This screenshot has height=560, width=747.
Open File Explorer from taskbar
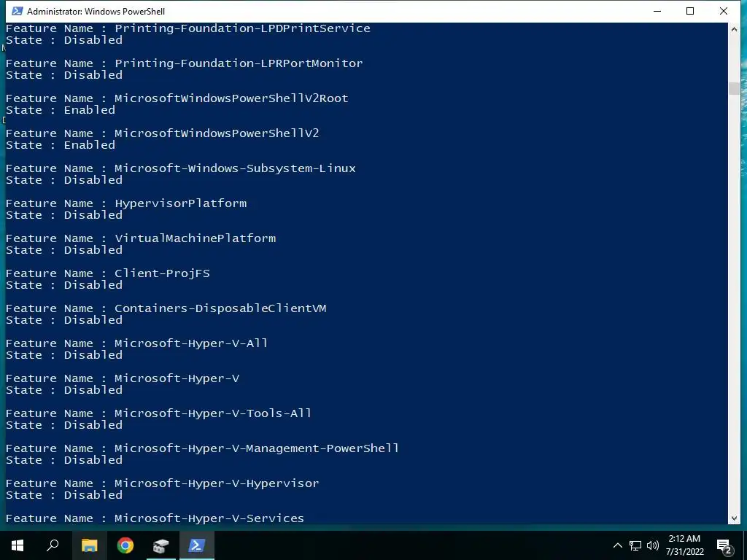point(90,545)
